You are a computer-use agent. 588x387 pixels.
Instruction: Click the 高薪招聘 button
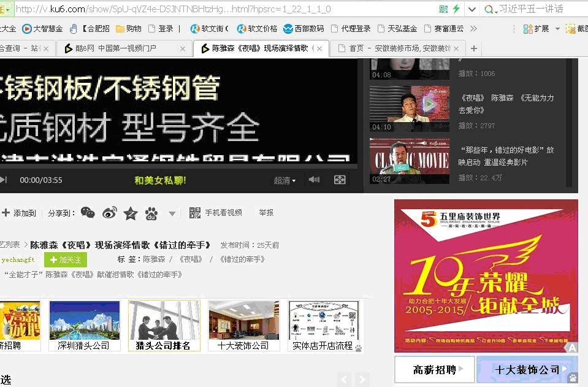click(435, 370)
